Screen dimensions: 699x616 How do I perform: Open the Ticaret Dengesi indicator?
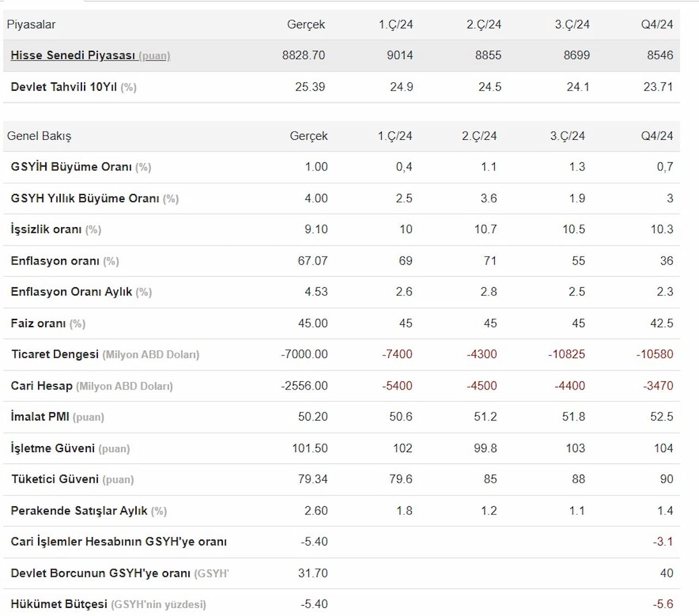pos(55,354)
